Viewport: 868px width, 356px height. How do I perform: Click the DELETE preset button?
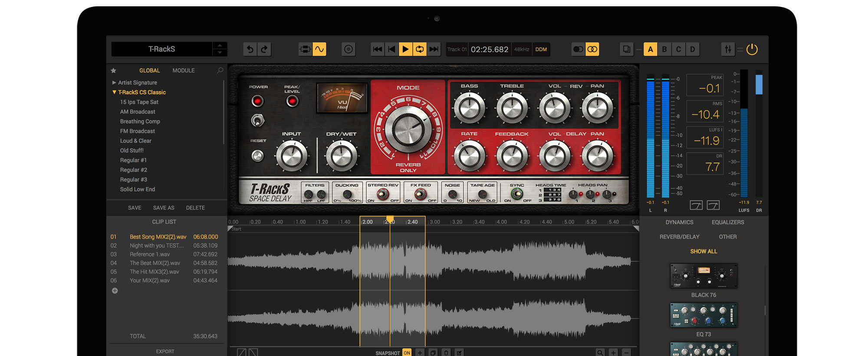pyautogui.click(x=195, y=208)
